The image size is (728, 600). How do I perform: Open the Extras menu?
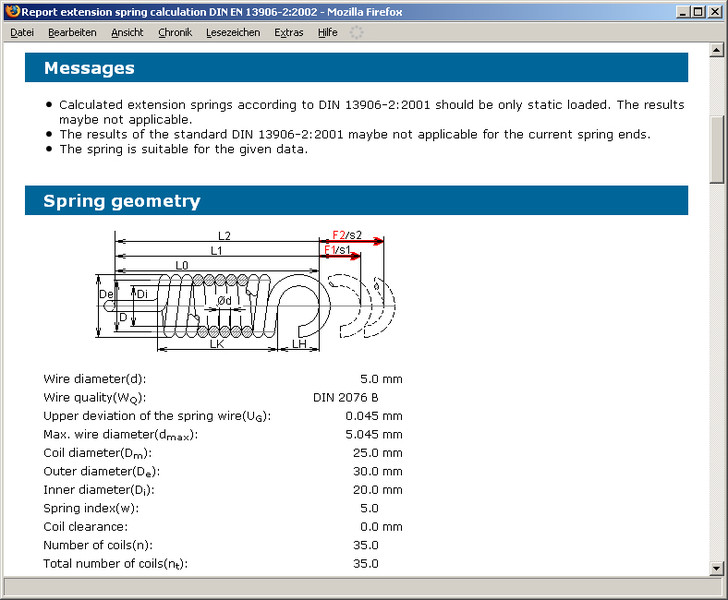click(289, 32)
